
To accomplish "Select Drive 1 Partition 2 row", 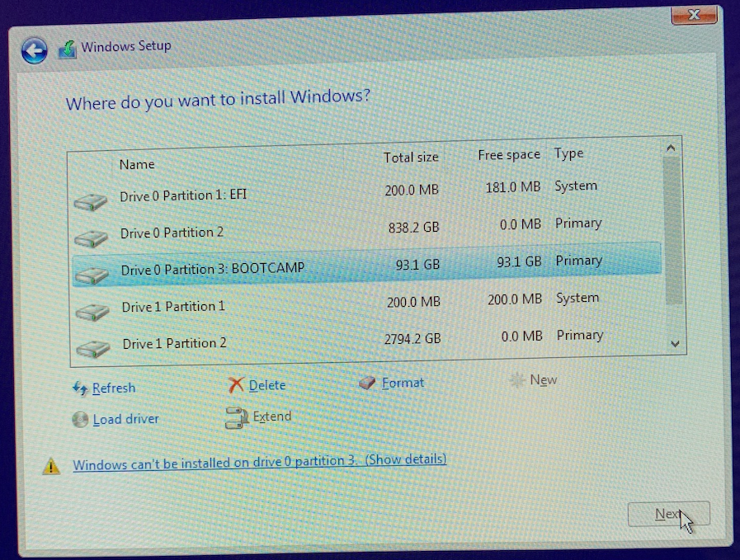I will click(369, 341).
